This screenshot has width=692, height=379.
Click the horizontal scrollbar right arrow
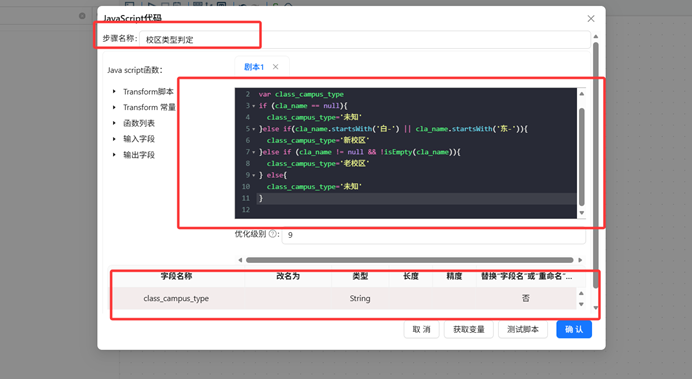click(580, 260)
